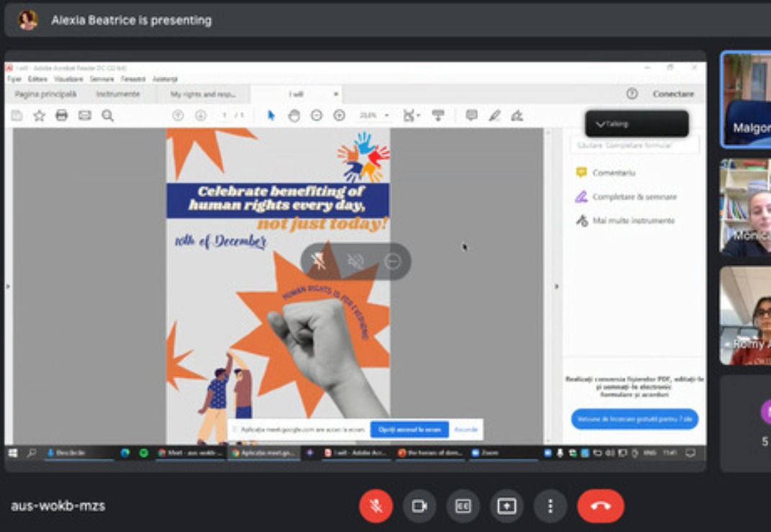Click the Windows Start button in taskbar
The height and width of the screenshot is (532, 771).
[x=12, y=453]
